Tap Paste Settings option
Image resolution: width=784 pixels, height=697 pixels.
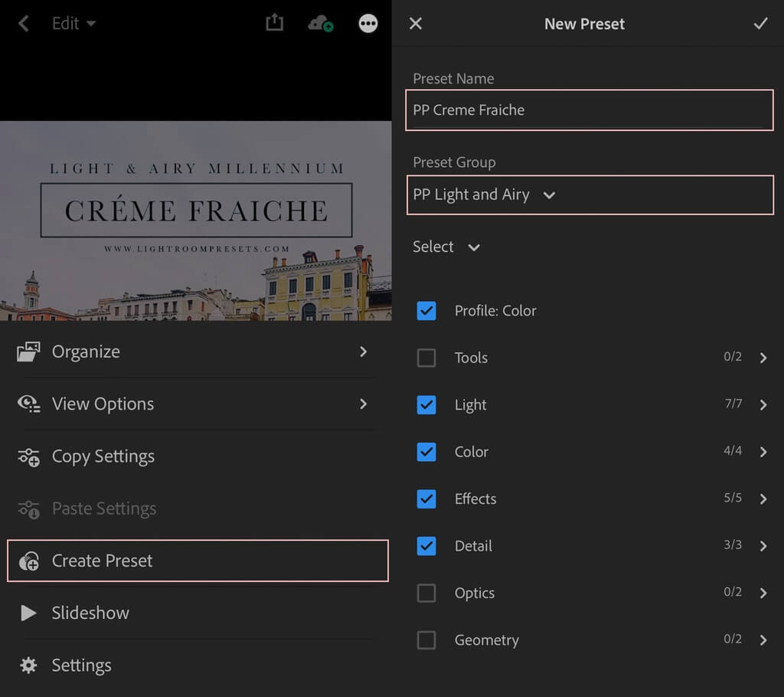tap(103, 509)
